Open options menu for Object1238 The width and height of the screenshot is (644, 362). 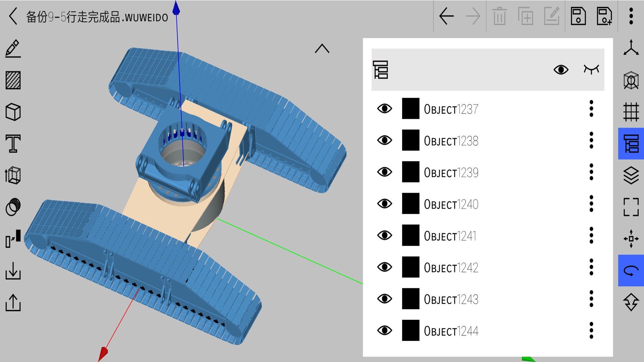591,140
